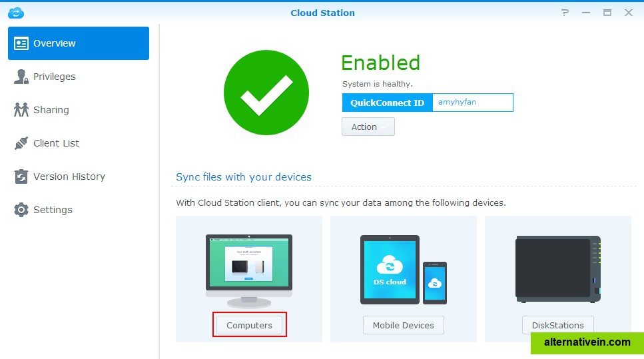Image resolution: width=644 pixels, height=359 pixels.
Task: Click the Cloud Station logo icon
Action: pyautogui.click(x=16, y=13)
